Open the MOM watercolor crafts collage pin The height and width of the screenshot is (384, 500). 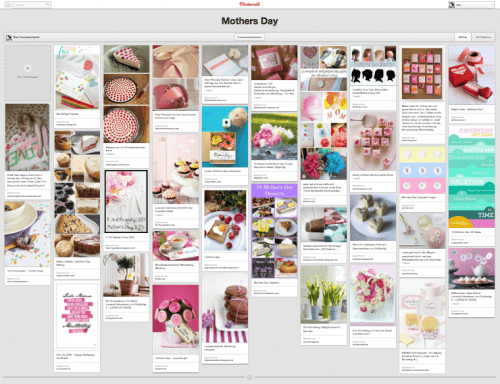(x=324, y=113)
